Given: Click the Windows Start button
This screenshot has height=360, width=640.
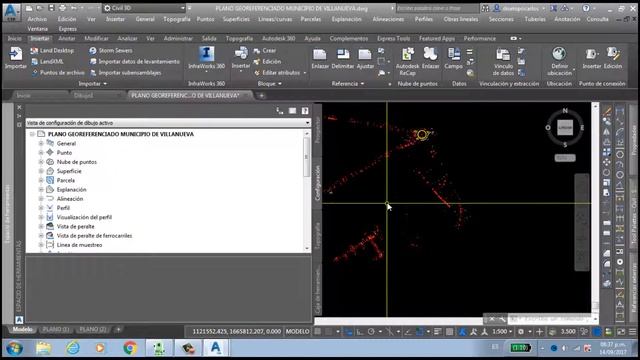Looking at the screenshot, I should coord(14,348).
